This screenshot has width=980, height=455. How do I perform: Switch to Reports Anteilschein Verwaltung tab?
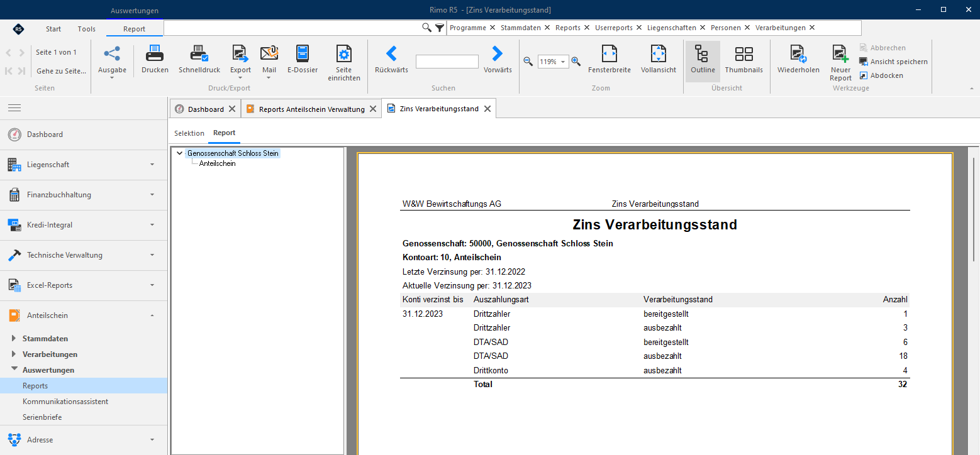coord(311,109)
